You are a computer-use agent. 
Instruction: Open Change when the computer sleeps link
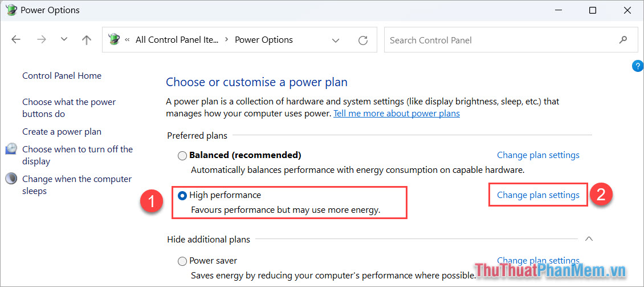[77, 185]
